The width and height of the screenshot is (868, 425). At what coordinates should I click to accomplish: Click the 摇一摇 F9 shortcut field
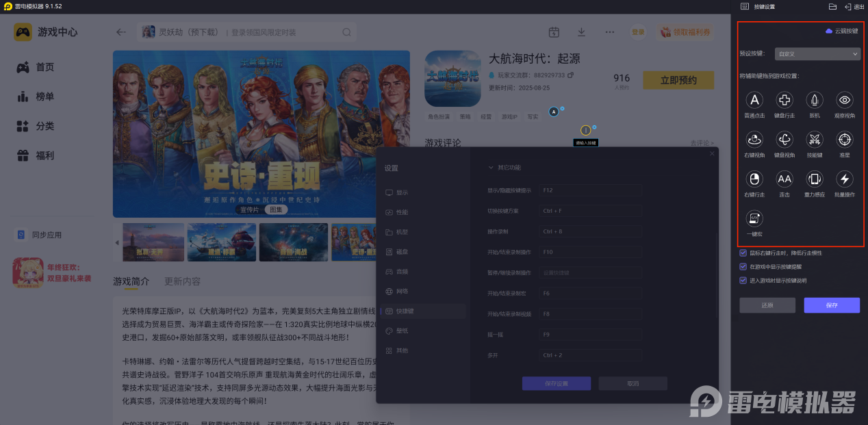click(x=591, y=335)
